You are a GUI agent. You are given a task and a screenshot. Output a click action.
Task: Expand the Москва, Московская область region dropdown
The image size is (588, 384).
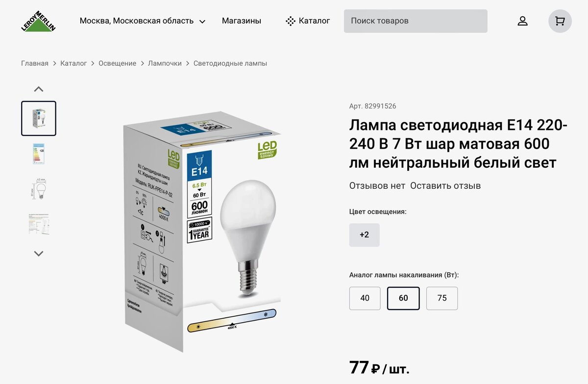(143, 21)
